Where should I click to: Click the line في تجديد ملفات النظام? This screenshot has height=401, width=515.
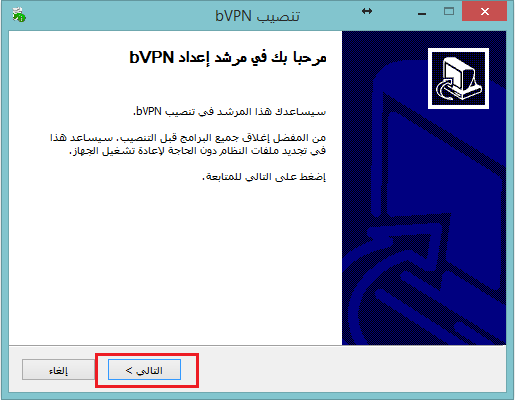198,151
